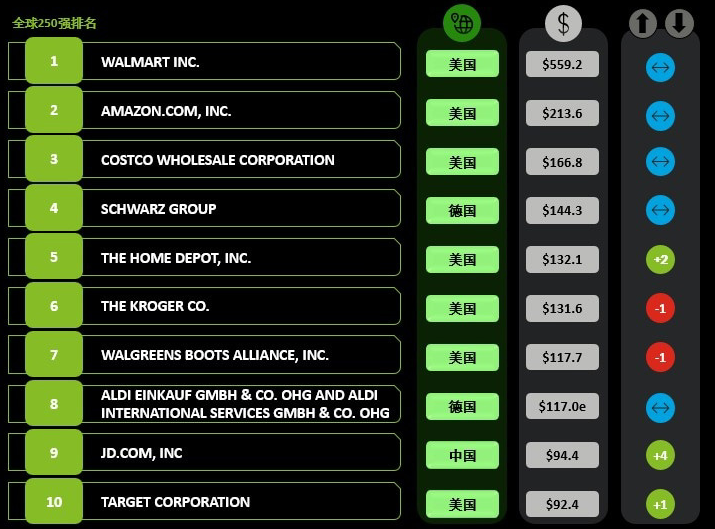Click the 中国 country label for JD.com
The image size is (715, 529).
pyautogui.click(x=462, y=455)
